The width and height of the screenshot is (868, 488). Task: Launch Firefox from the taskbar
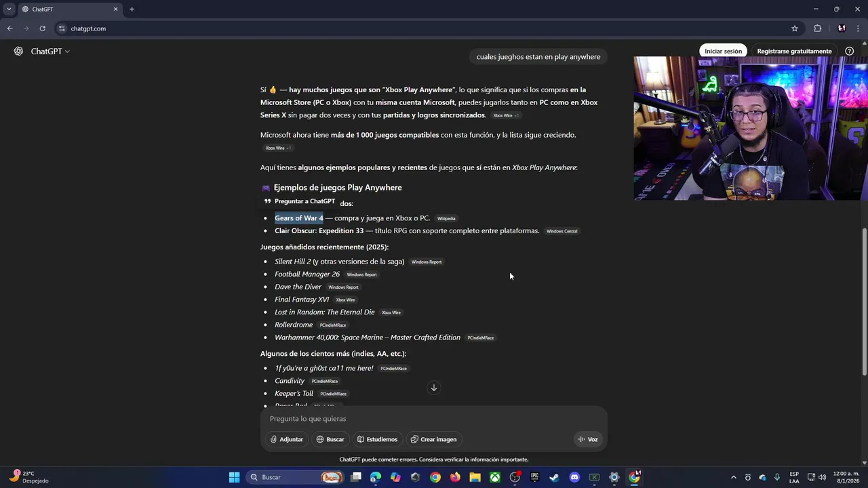pyautogui.click(x=455, y=477)
